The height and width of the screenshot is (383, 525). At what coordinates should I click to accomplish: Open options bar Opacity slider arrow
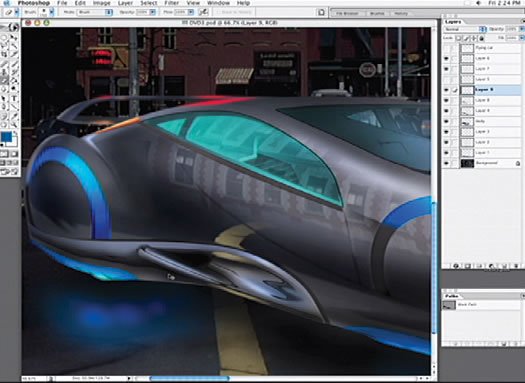[153, 12]
